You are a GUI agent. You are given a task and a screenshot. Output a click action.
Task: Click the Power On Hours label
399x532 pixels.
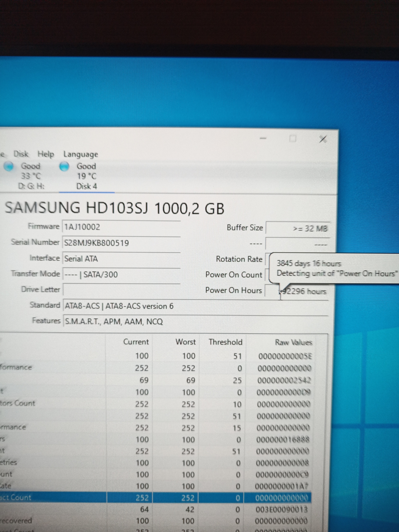click(233, 290)
